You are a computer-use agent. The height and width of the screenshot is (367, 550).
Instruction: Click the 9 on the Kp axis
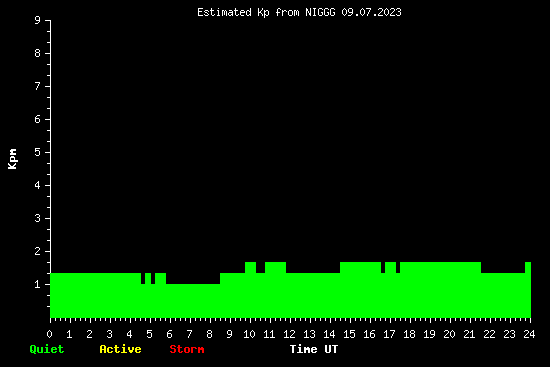tap(38, 20)
